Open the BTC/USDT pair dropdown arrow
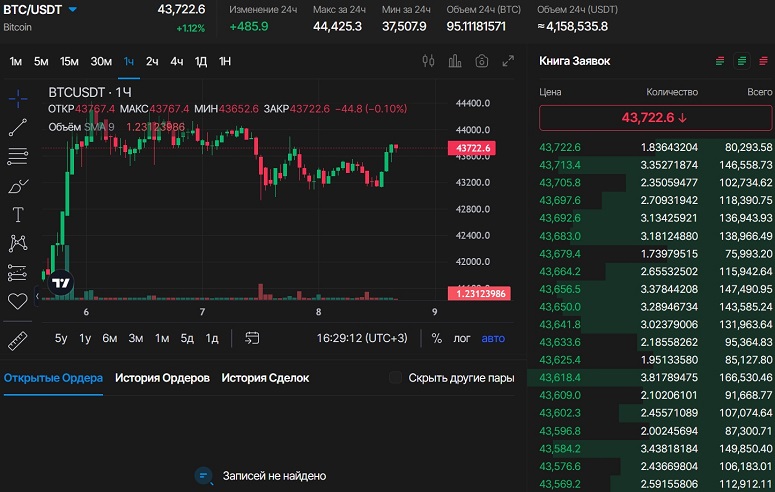Viewport: 775px width, 492px height. (x=73, y=9)
